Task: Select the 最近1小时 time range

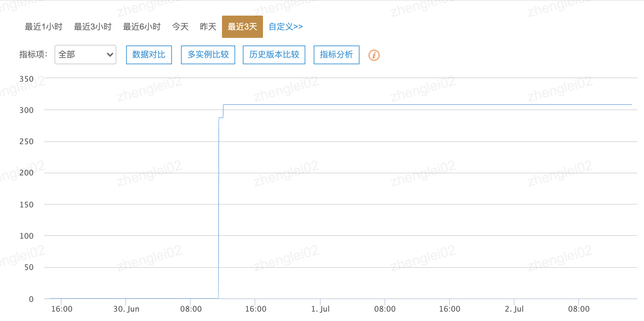Action: point(43,27)
